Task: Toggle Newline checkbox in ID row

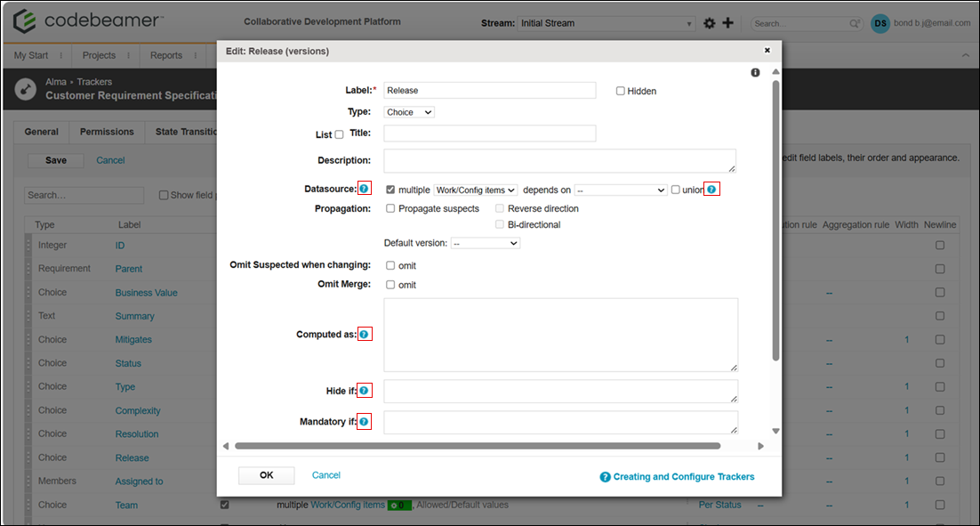Action: pos(940,245)
